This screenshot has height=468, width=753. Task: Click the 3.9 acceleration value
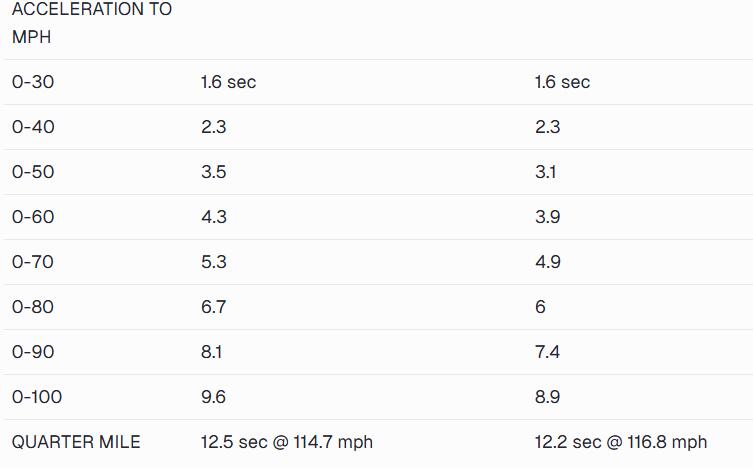pyautogui.click(x=548, y=217)
